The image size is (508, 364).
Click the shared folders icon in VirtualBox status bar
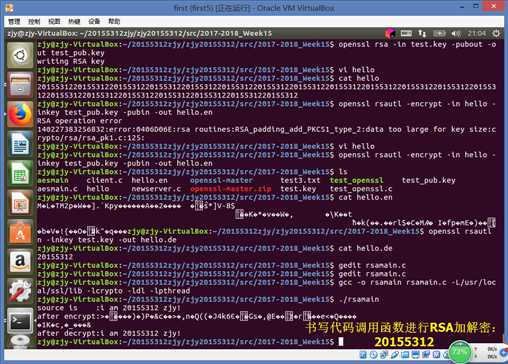pyautogui.click(x=405, y=355)
